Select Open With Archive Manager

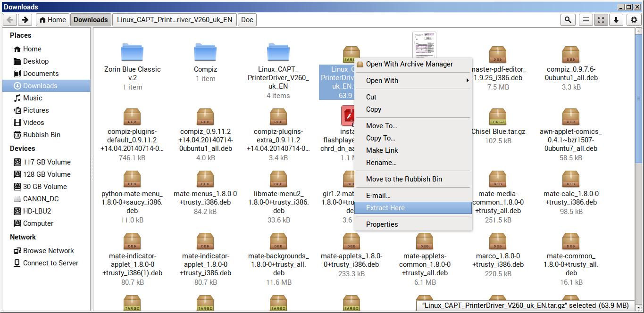pos(409,64)
